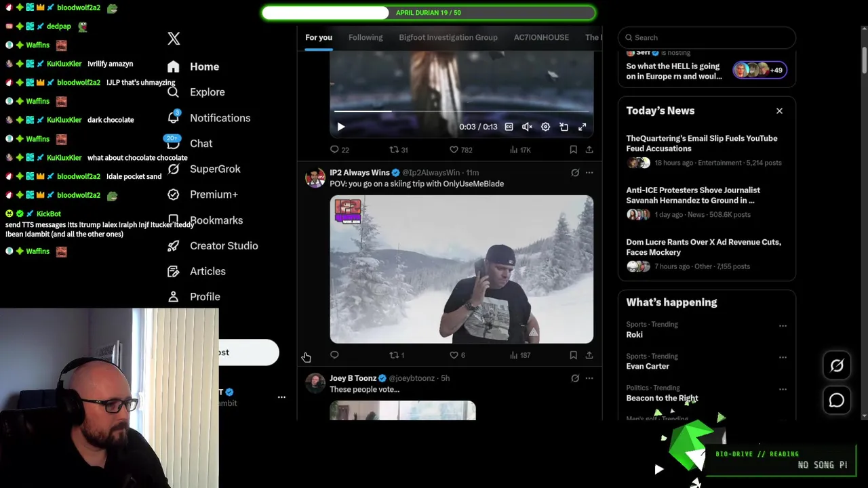Enable picture-in-picture on the video
The width and height of the screenshot is (868, 488).
click(x=564, y=127)
